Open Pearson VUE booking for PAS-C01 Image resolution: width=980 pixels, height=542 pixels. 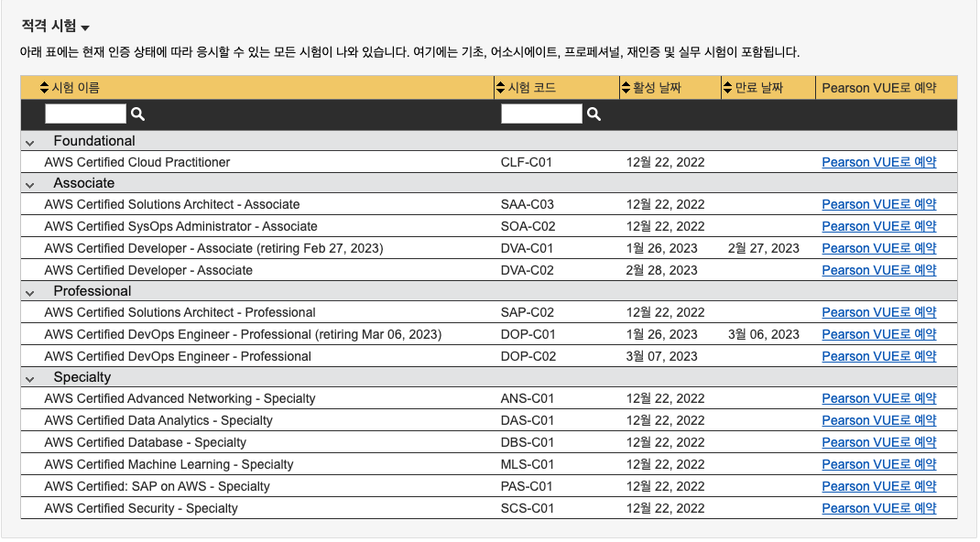tap(878, 486)
